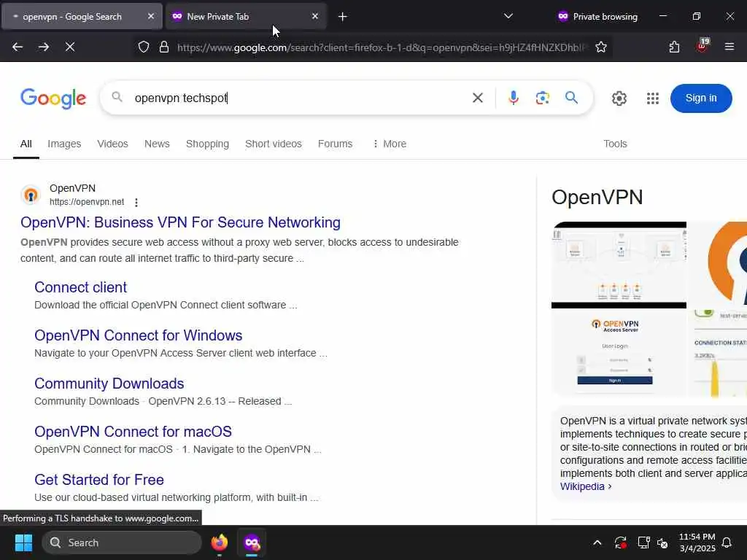Close the New Private Tab

click(x=315, y=16)
